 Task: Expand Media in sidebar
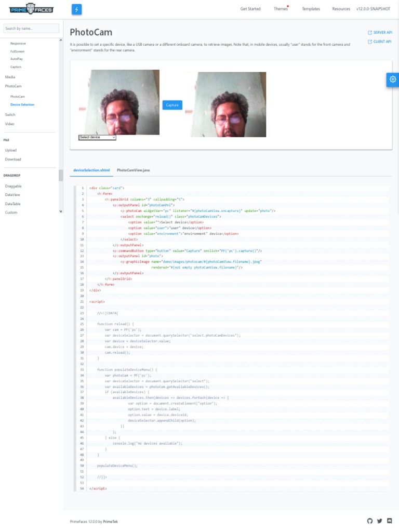(10, 77)
